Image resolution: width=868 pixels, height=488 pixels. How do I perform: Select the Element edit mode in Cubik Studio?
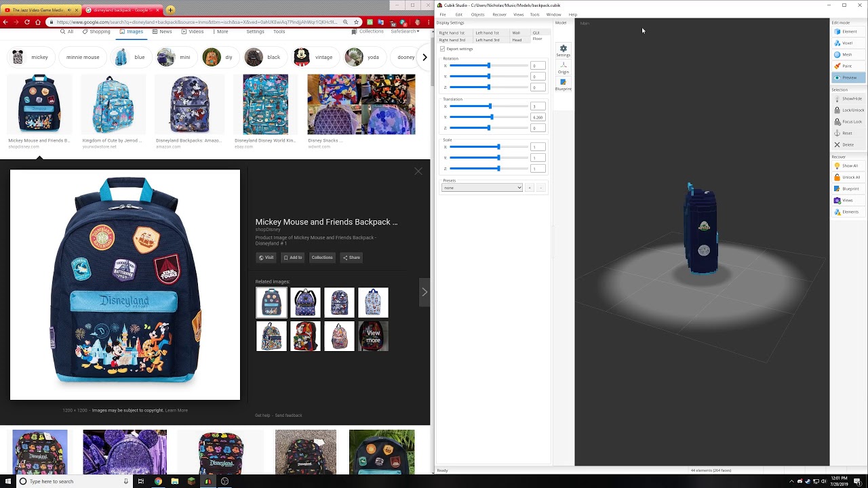848,32
